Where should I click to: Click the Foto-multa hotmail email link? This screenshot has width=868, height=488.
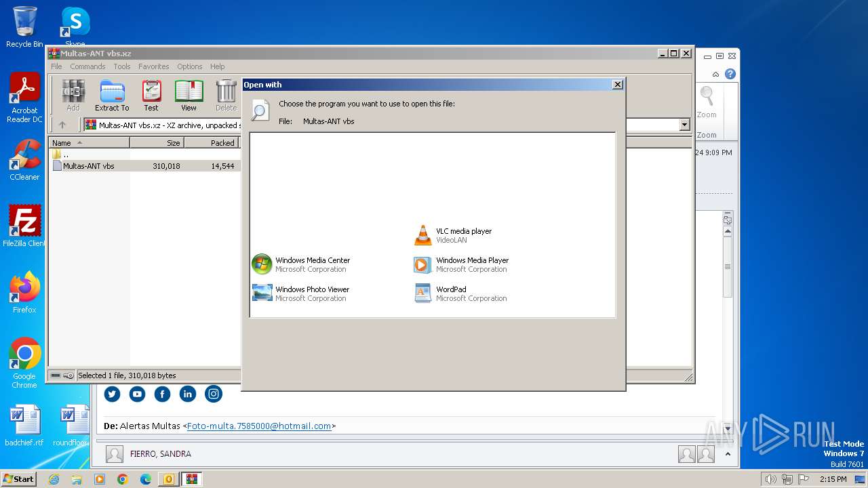pyautogui.click(x=259, y=426)
